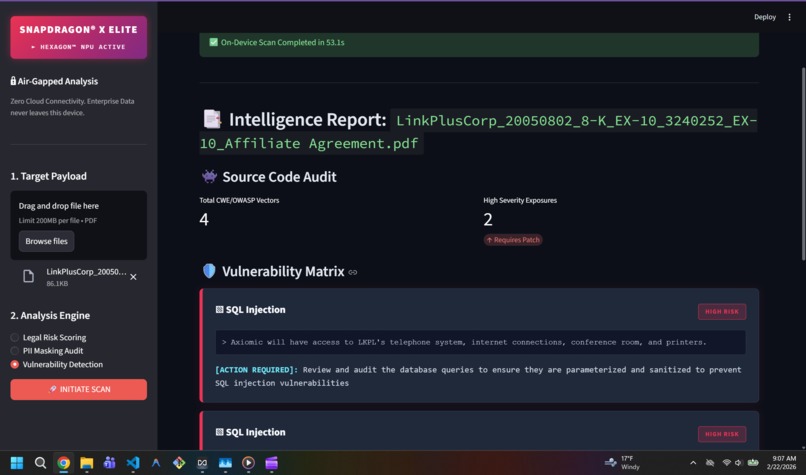The width and height of the screenshot is (806, 475).
Task: Click the uploaded PDF file icon
Action: (28, 277)
